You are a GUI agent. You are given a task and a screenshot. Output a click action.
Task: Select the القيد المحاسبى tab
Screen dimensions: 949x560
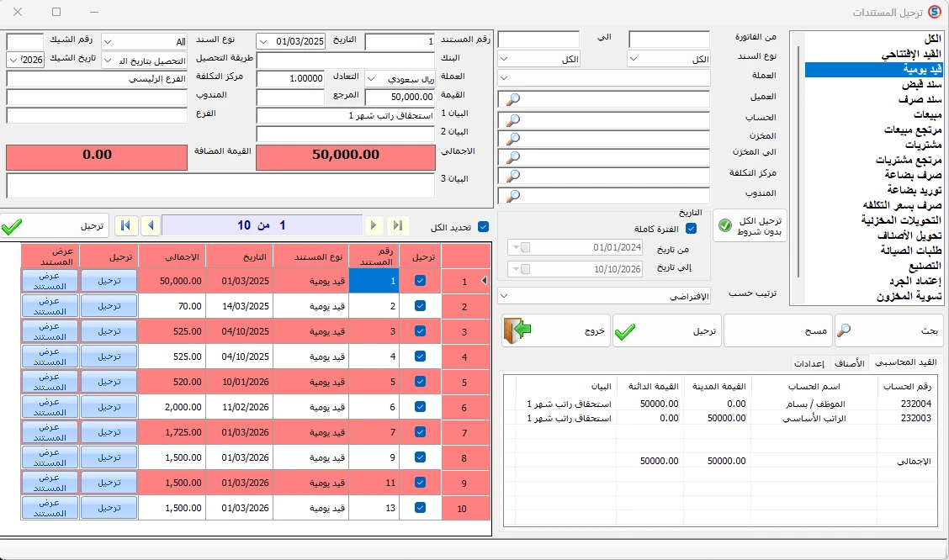[906, 362]
